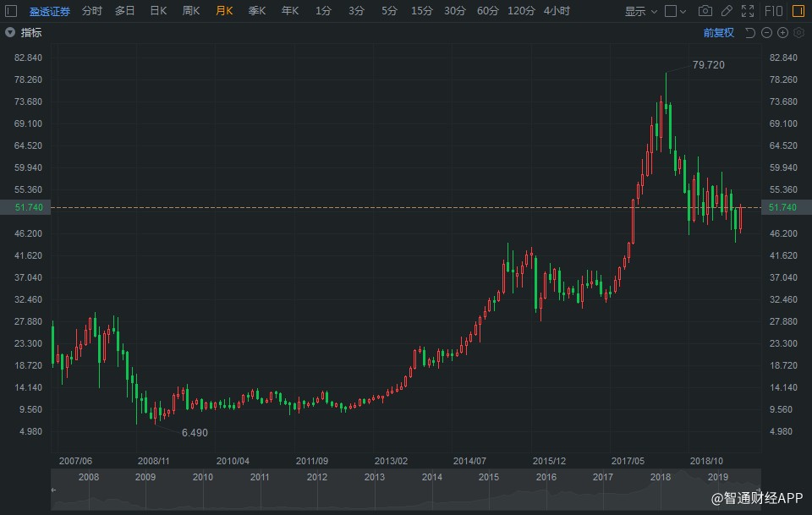Screen dimensions: 812x515
Task: Switch to 周K weekly chart tab
Action: pyautogui.click(x=191, y=11)
